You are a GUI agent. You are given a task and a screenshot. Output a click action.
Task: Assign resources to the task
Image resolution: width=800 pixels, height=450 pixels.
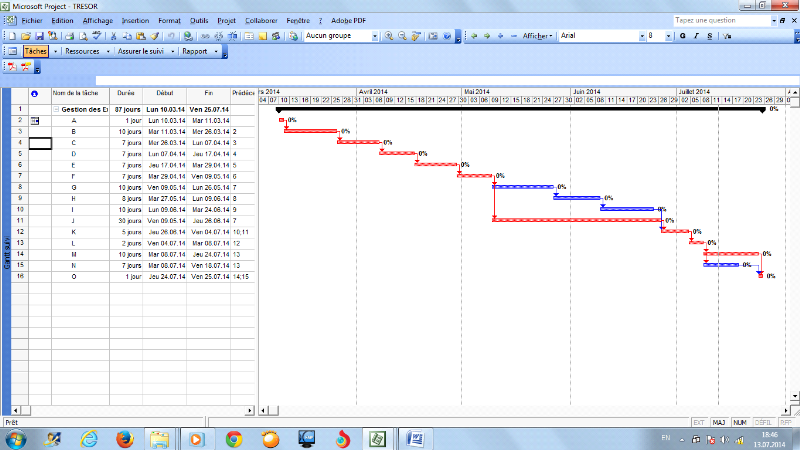pyautogui.click(x=276, y=36)
